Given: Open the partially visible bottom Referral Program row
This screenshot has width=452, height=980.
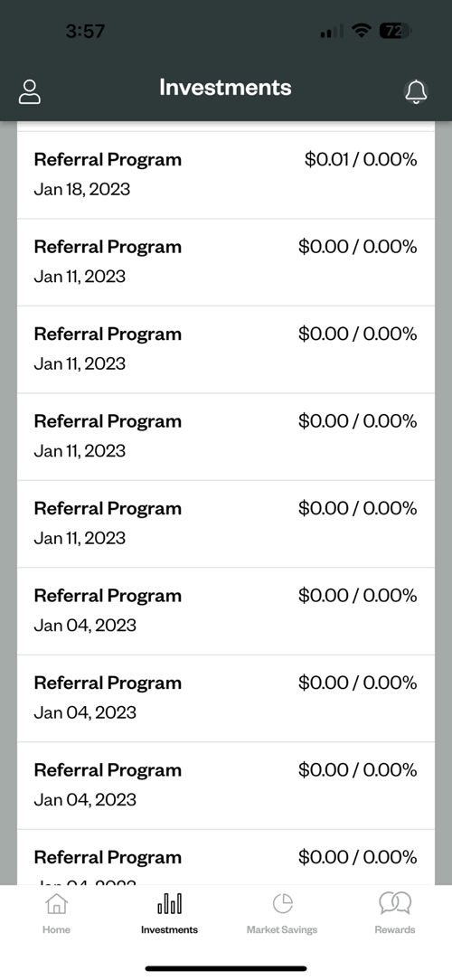Looking at the screenshot, I should click(226, 857).
